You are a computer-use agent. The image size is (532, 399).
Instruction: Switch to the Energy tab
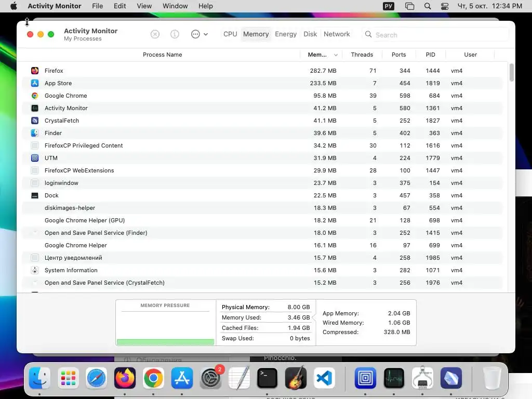286,34
